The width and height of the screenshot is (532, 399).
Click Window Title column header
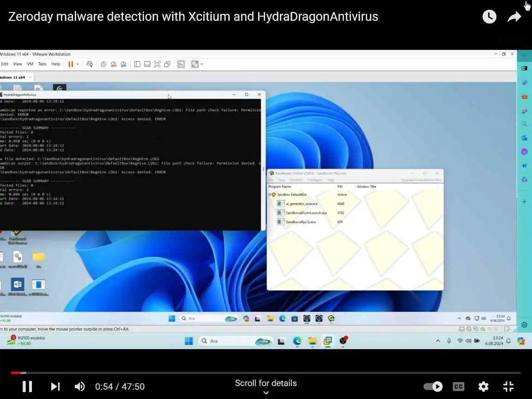point(366,187)
